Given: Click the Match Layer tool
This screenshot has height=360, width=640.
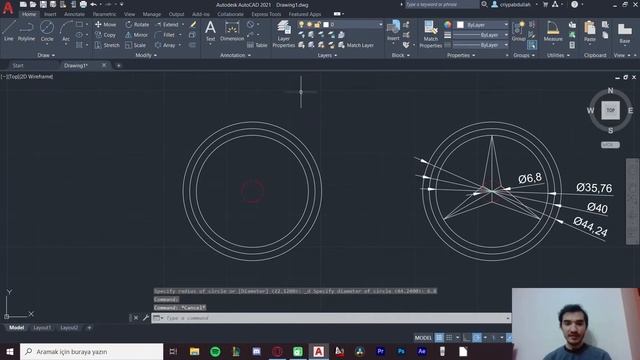Looking at the screenshot, I should coord(356,45).
